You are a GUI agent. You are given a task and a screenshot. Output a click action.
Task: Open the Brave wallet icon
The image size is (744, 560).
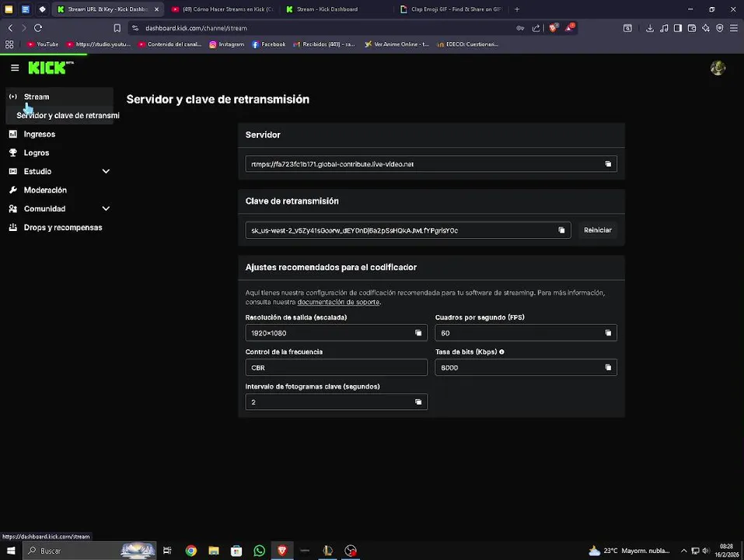692,28
